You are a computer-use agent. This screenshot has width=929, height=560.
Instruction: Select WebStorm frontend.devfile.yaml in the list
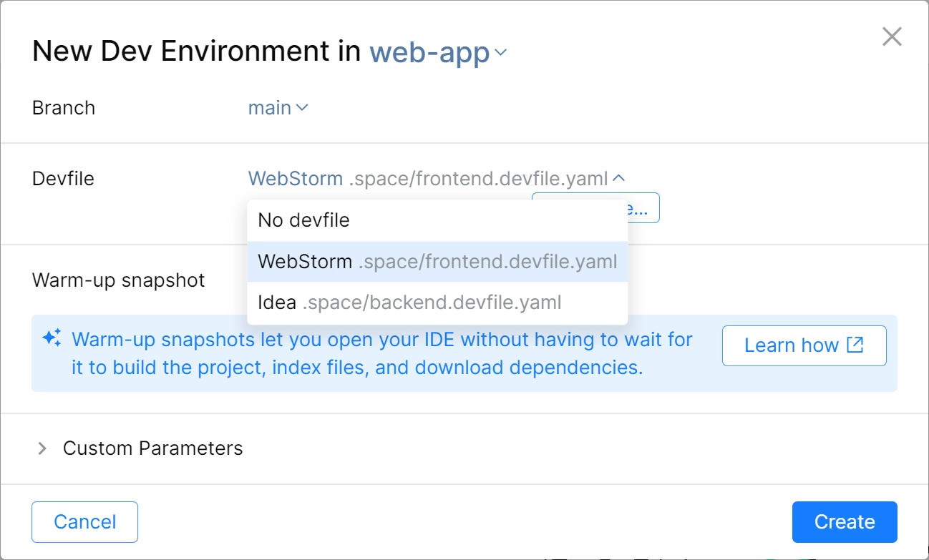click(x=437, y=262)
